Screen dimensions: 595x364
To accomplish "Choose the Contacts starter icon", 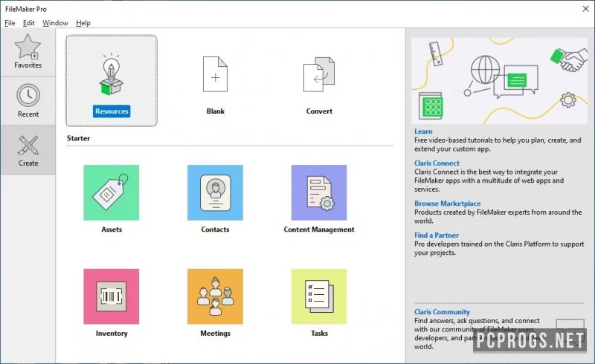I will pos(215,192).
